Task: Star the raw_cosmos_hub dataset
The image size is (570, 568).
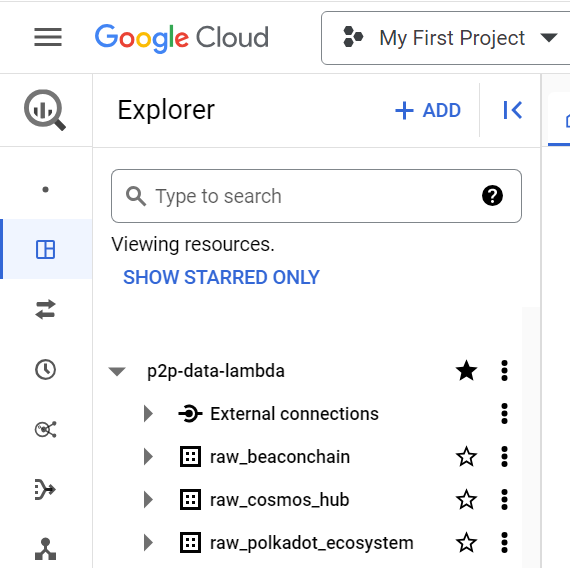Action: pos(466,500)
